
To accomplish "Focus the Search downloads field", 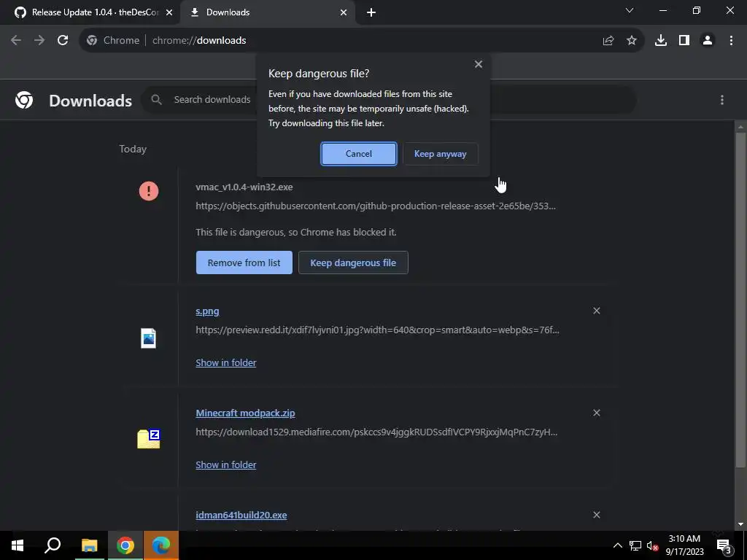I will click(x=212, y=99).
